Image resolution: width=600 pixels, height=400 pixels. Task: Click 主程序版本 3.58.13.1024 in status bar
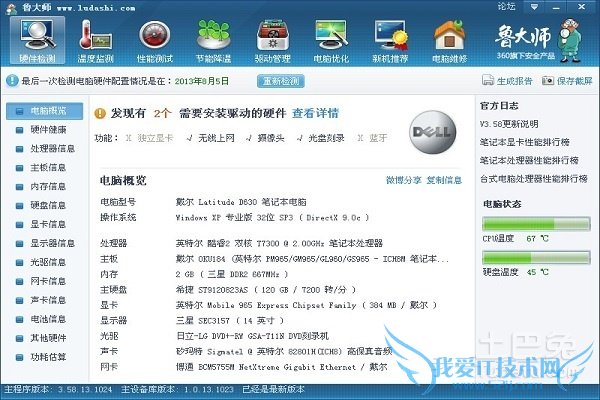point(58,389)
